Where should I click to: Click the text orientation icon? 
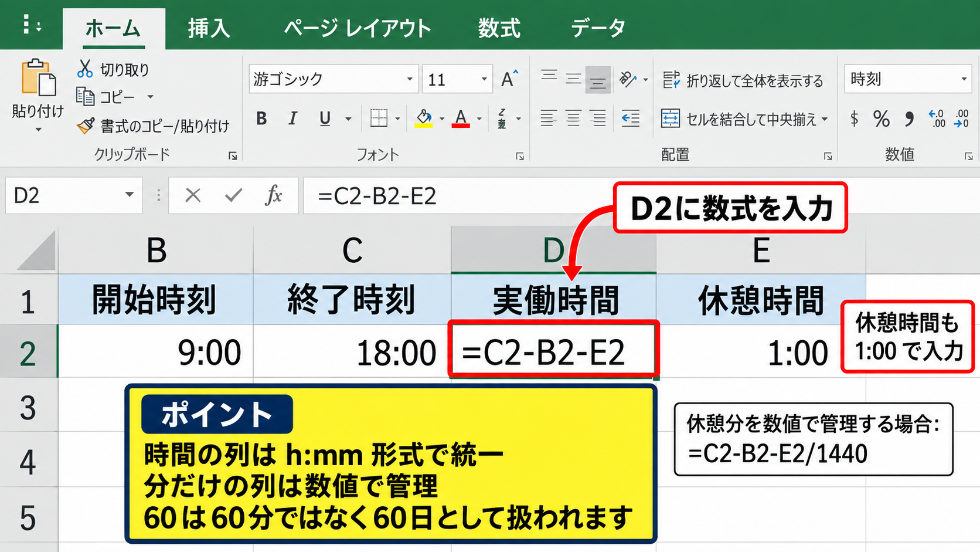pyautogui.click(x=628, y=79)
